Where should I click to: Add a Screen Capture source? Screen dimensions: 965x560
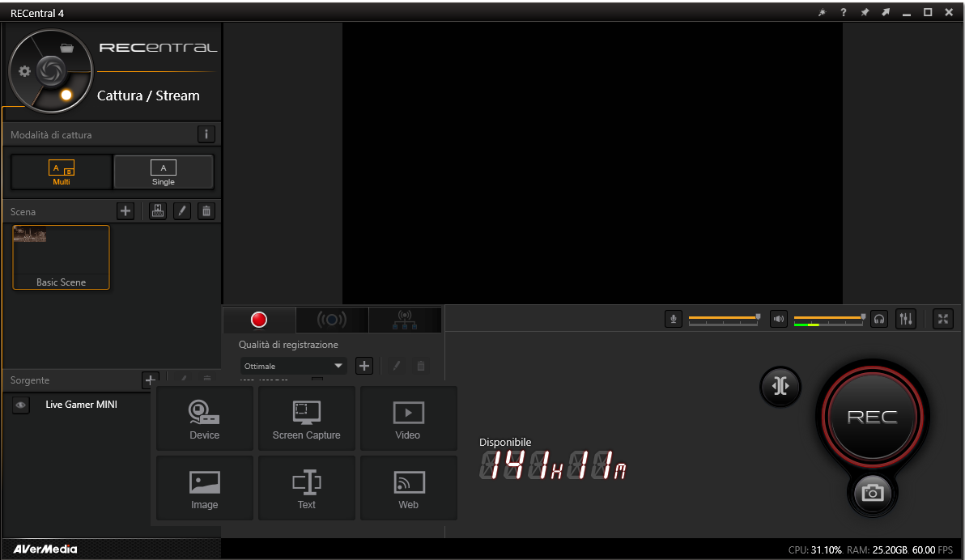coord(307,418)
